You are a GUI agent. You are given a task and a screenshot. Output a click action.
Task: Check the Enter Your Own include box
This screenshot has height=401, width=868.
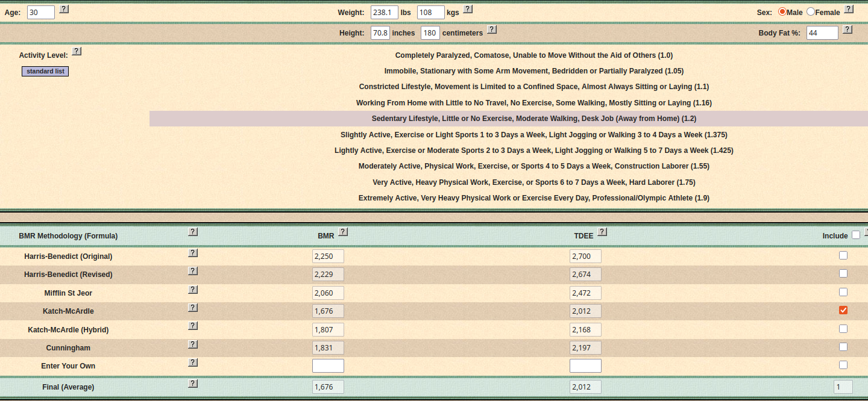pos(843,365)
